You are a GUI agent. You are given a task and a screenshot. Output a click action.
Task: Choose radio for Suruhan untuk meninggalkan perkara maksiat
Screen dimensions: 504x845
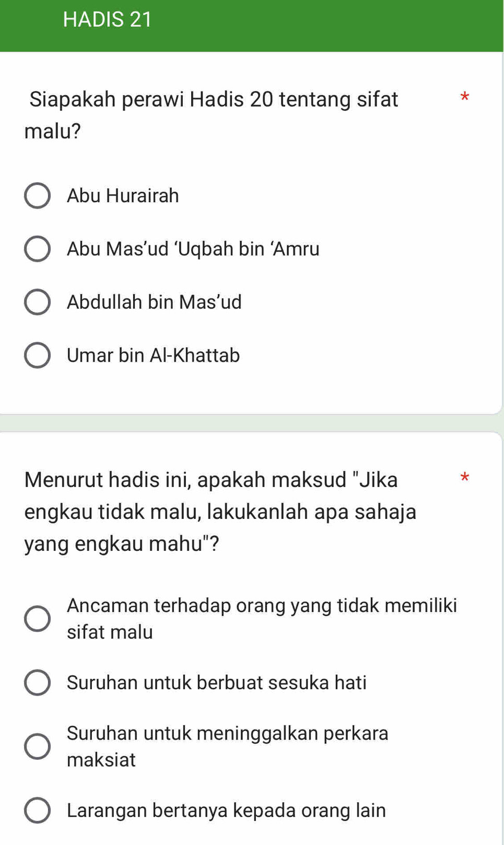click(x=37, y=746)
